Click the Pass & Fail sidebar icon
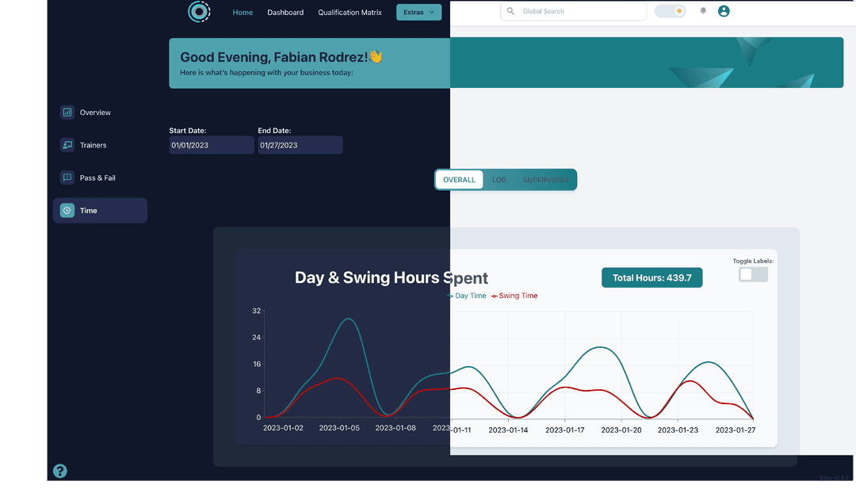856x504 pixels. point(67,178)
